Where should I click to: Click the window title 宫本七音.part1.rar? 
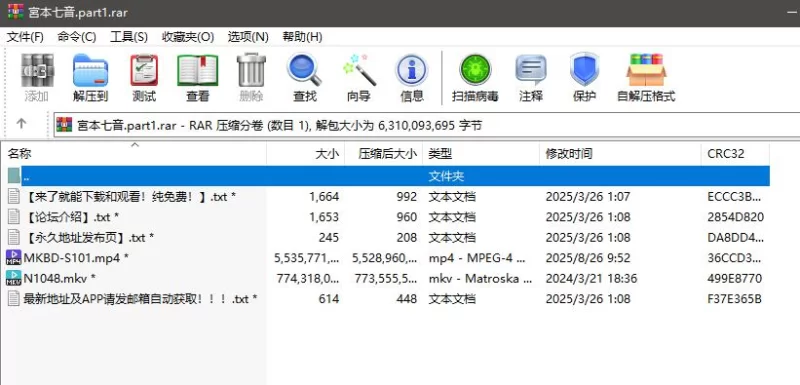pyautogui.click(x=78, y=12)
